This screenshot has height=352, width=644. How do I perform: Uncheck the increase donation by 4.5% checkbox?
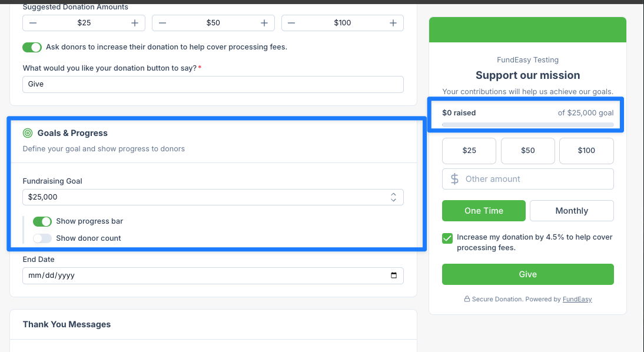point(447,238)
